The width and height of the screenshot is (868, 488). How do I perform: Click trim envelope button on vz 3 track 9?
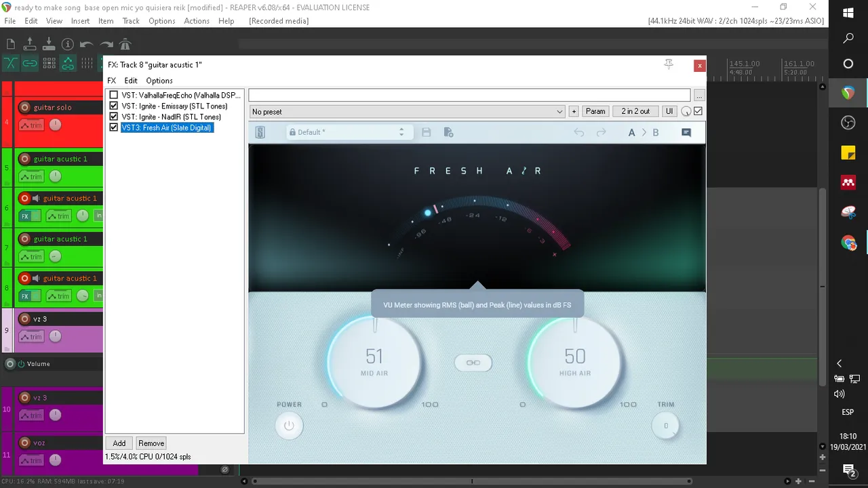click(x=32, y=336)
